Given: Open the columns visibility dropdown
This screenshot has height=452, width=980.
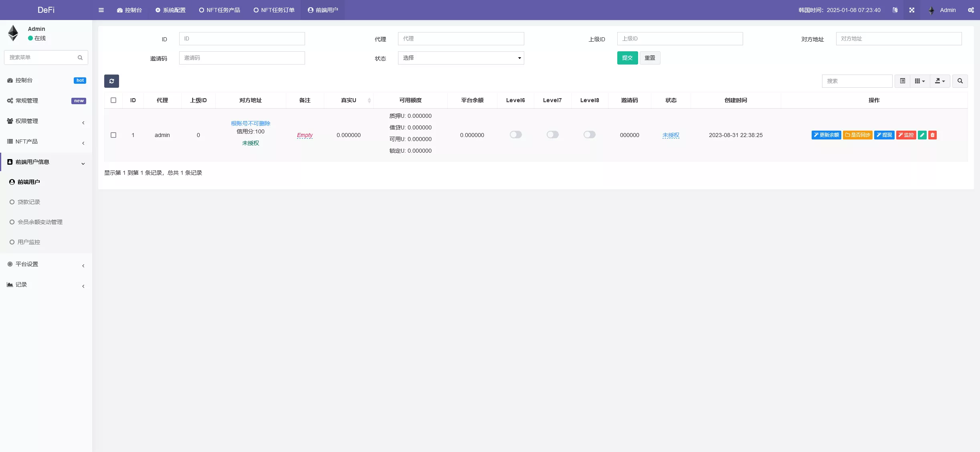Looking at the screenshot, I should click(x=919, y=81).
